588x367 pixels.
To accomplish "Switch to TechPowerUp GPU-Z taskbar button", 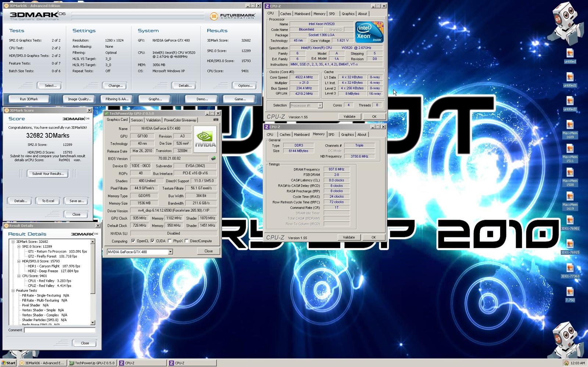I will pos(92,363).
